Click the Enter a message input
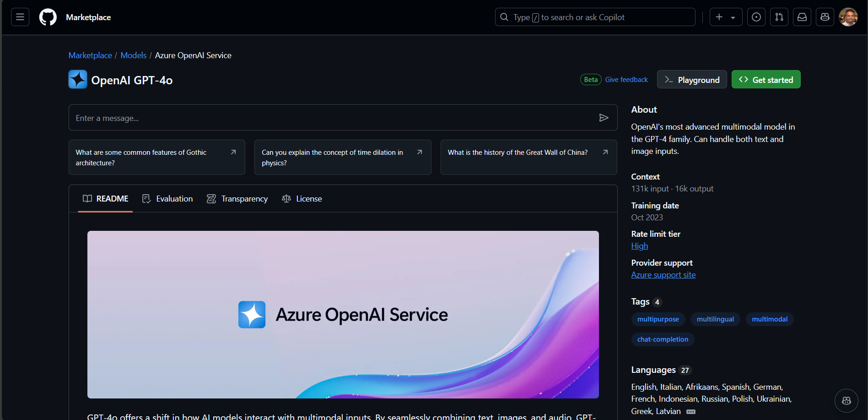Screen dimensions: 868x420 point(343,118)
